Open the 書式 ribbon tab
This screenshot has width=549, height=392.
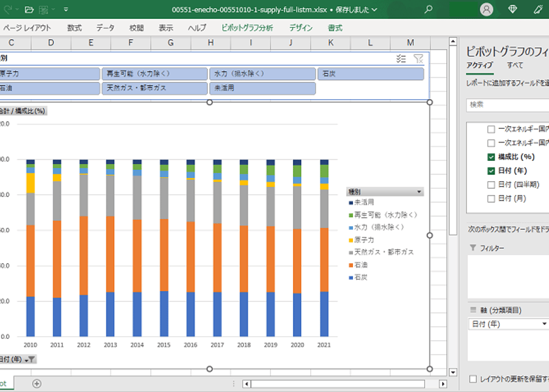tap(335, 28)
